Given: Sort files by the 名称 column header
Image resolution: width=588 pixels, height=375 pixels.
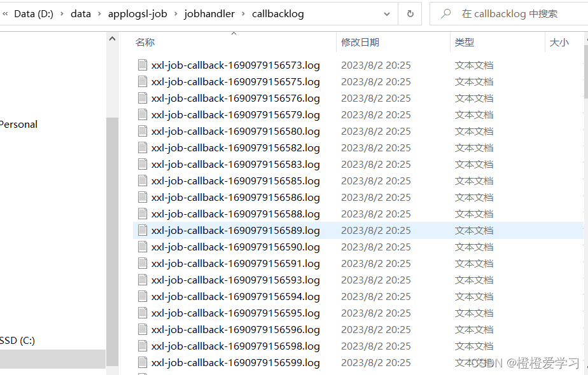Looking at the screenshot, I should coord(144,42).
